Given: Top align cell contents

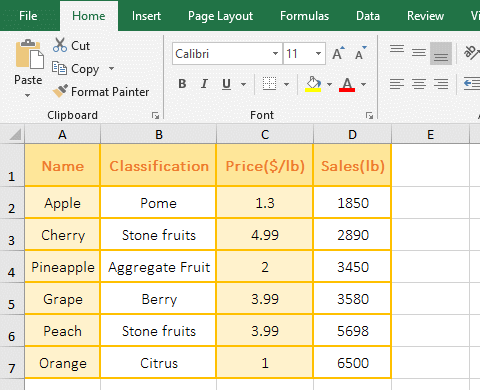Looking at the screenshot, I should coord(397,50).
